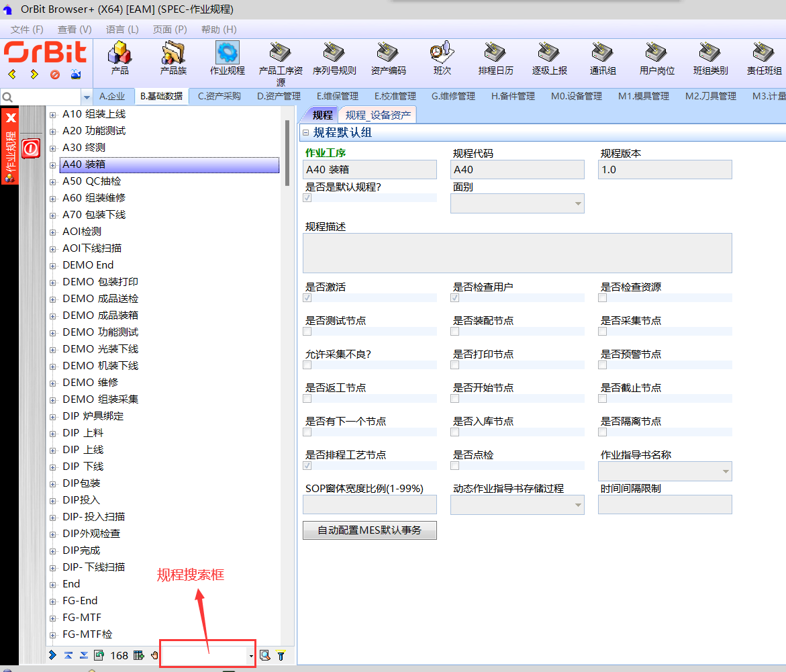786x672 pixels.
Task: Open 用户岗位 user position icon
Action: click(x=656, y=58)
